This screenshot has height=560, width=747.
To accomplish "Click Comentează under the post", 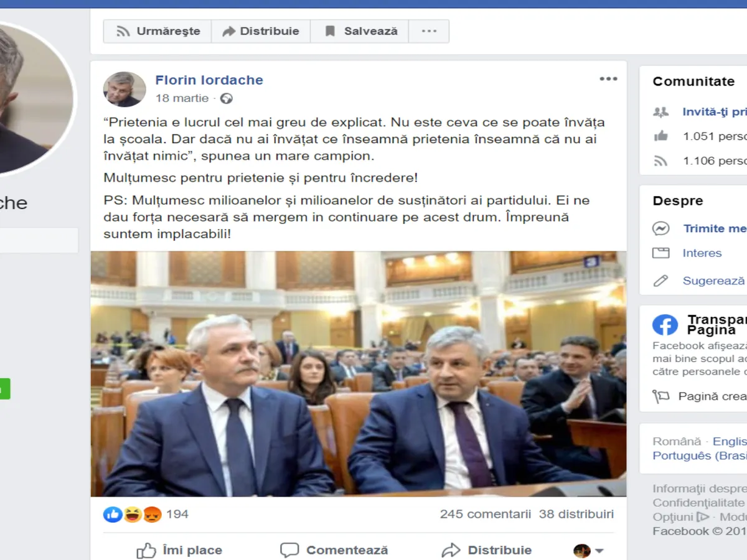I will 334,551.
